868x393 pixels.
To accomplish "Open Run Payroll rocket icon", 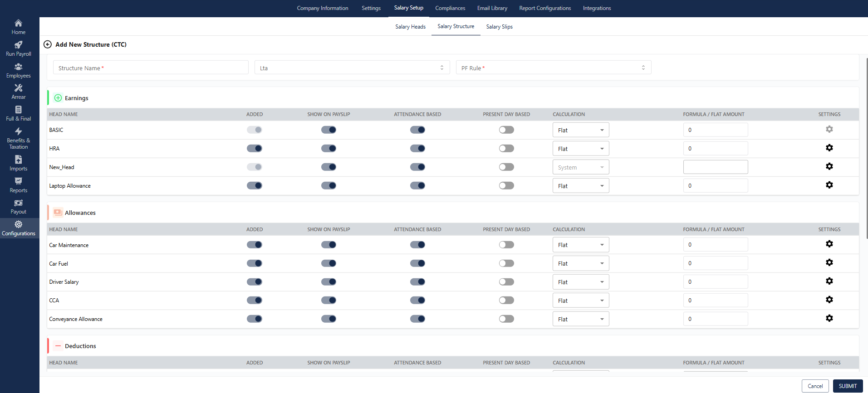I will [18, 45].
